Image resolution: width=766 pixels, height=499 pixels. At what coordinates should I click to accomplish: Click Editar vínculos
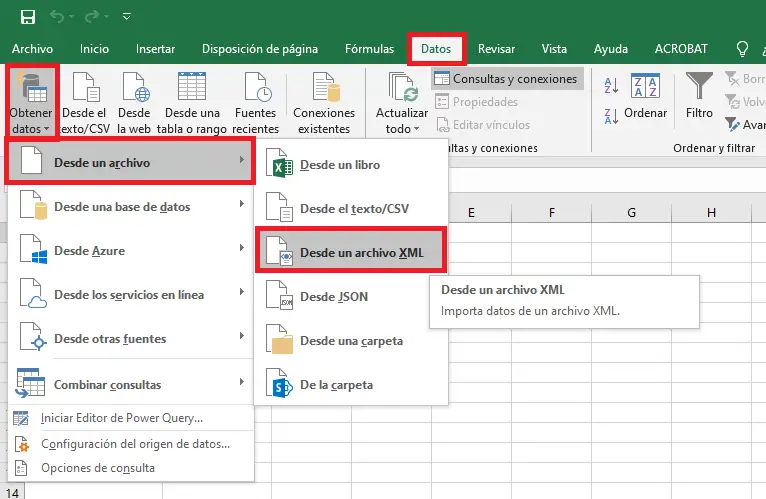(483, 125)
